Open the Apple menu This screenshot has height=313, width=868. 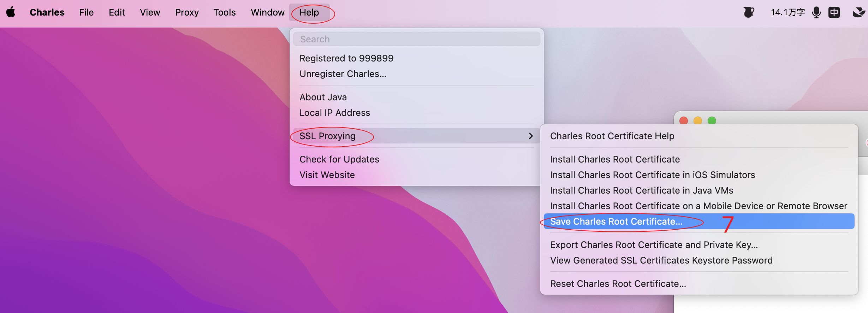11,12
